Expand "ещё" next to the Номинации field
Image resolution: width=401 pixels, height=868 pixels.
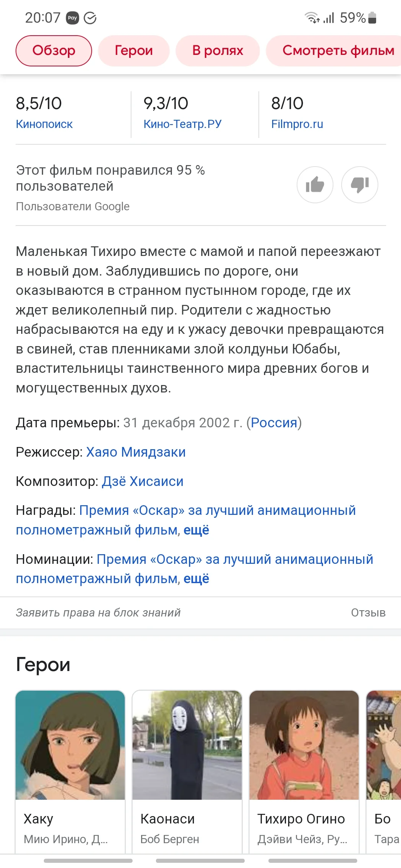196,578
